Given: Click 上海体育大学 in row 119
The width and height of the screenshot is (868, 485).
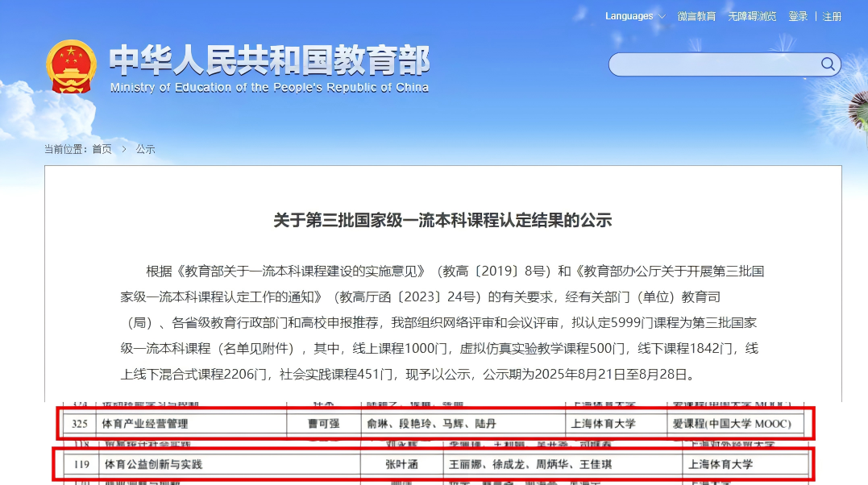Looking at the screenshot, I should tap(721, 465).
